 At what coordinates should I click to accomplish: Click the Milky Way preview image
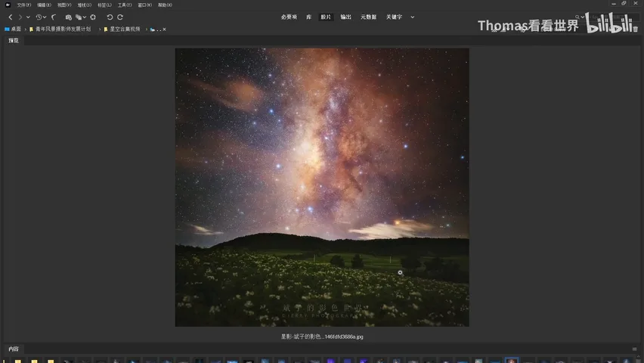click(x=322, y=188)
